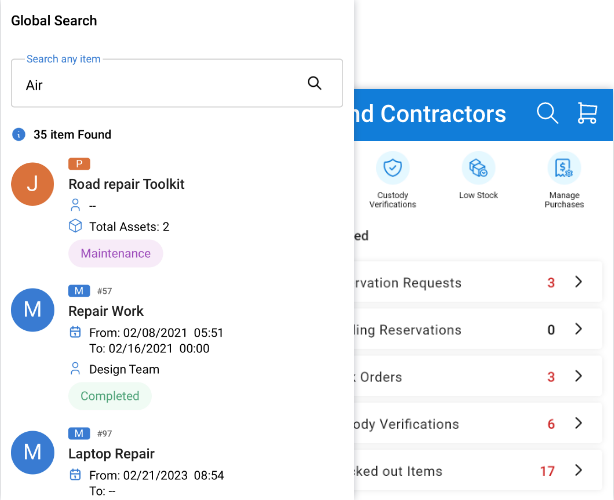Image resolution: width=614 pixels, height=500 pixels.
Task: Open Custody Verifications shield icon
Action: click(x=392, y=168)
